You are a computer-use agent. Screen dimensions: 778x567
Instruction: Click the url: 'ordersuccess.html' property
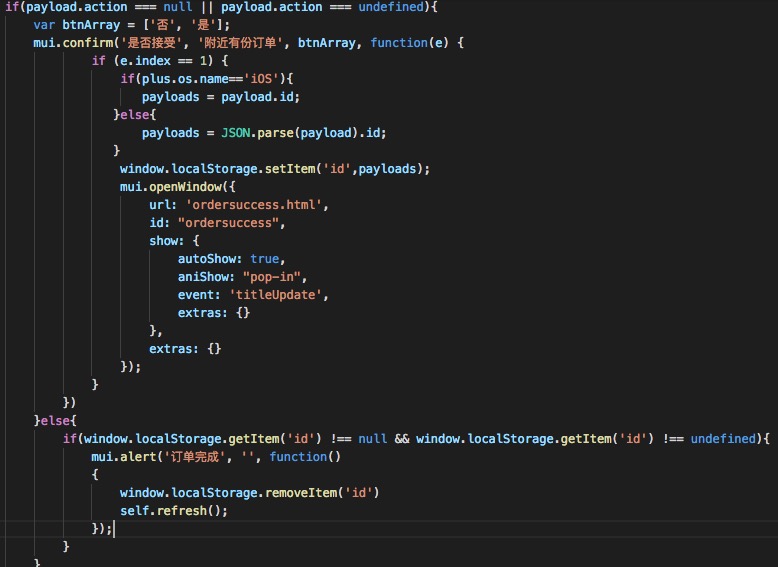tap(239, 205)
